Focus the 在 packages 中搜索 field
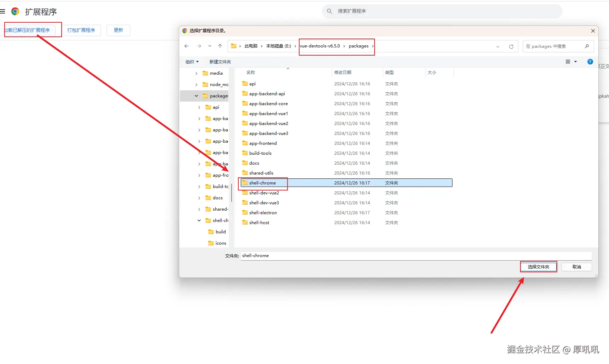Image resolution: width=609 pixels, height=364 pixels. click(558, 46)
